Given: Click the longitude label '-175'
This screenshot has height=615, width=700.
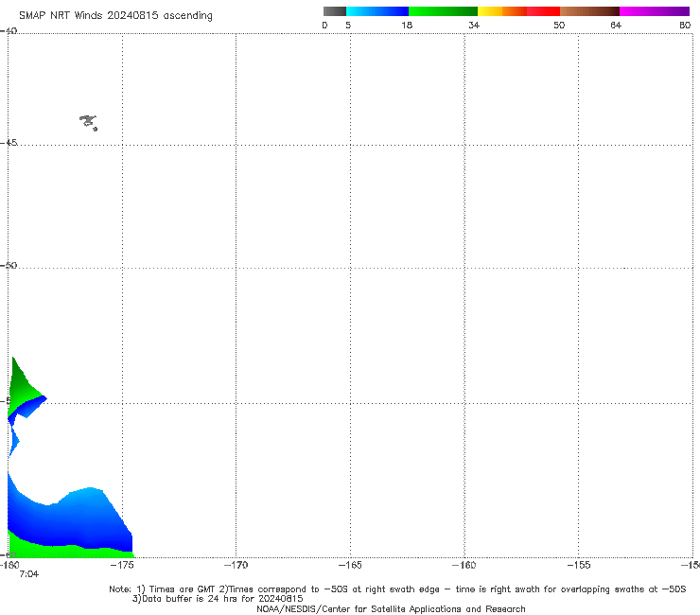Looking at the screenshot, I should tap(122, 565).
